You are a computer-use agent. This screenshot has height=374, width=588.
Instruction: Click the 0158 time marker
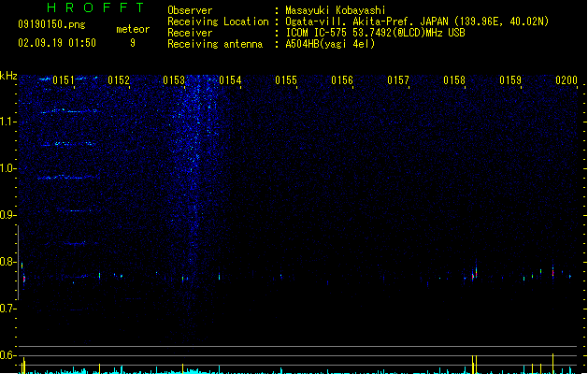(x=454, y=80)
